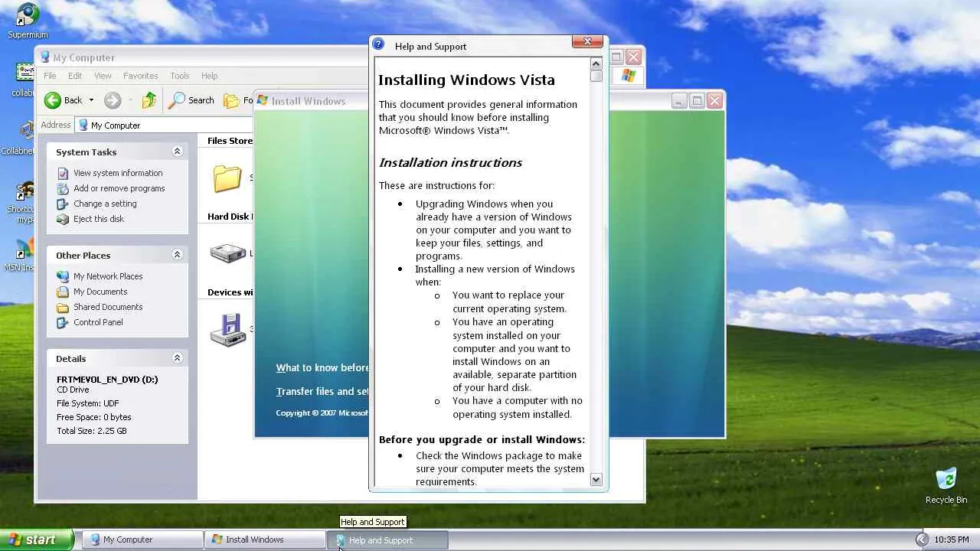Click the greyed-out Forward arrow in My Computer

tap(113, 100)
